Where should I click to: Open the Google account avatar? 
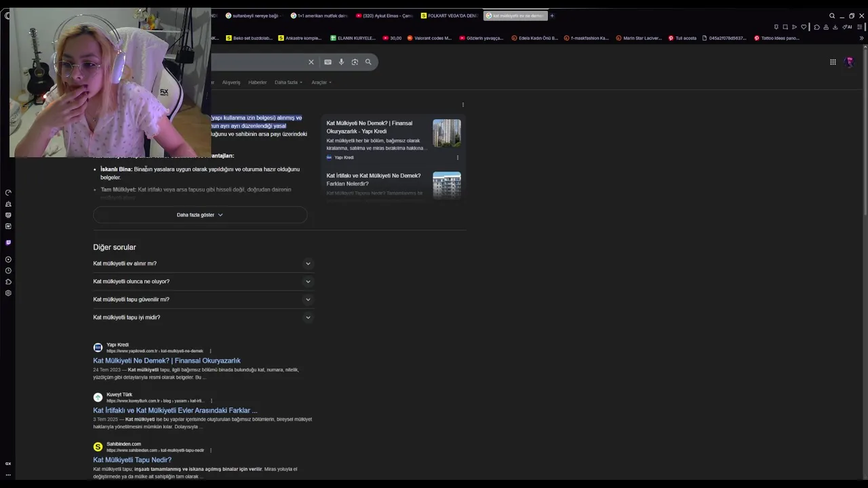click(848, 62)
